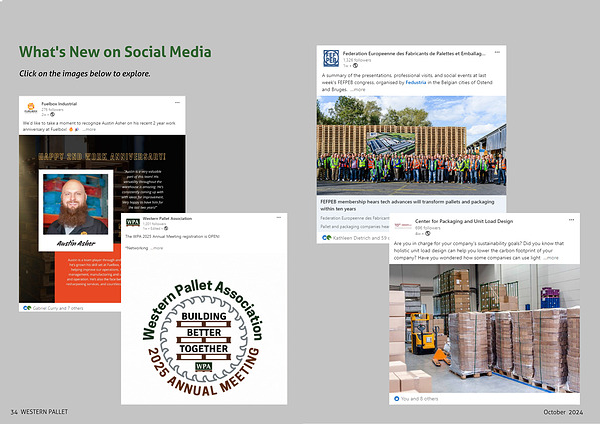Click the '696 followers' text under Center for Packaging

(428, 228)
